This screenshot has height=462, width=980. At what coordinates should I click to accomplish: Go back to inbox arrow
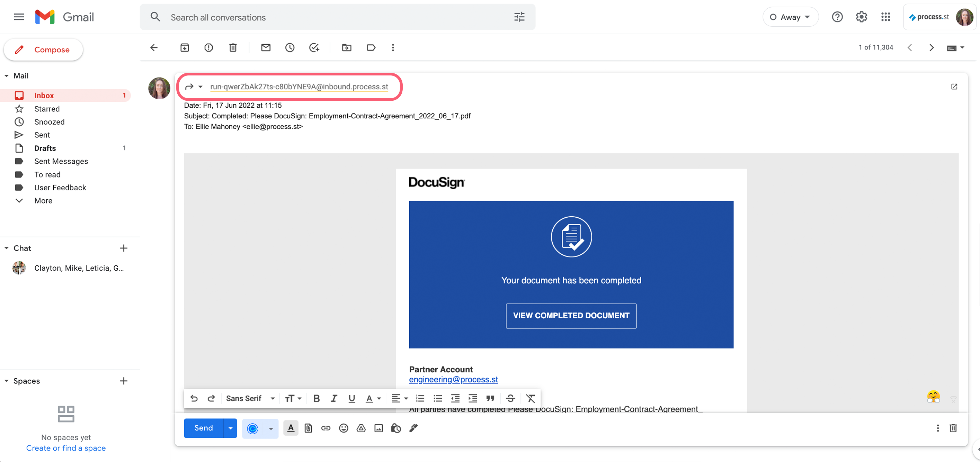pyautogui.click(x=154, y=47)
